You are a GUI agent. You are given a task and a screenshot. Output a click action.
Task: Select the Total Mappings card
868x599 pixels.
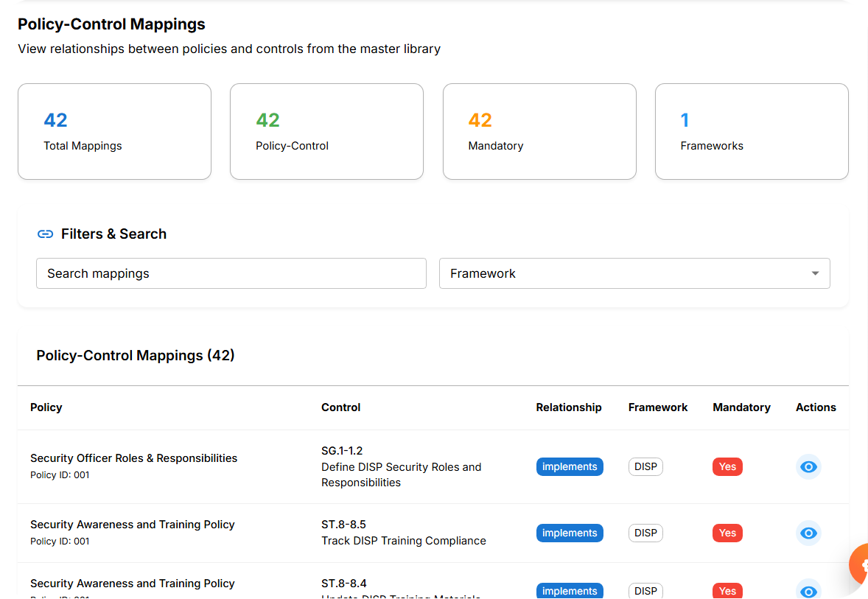[x=115, y=132]
